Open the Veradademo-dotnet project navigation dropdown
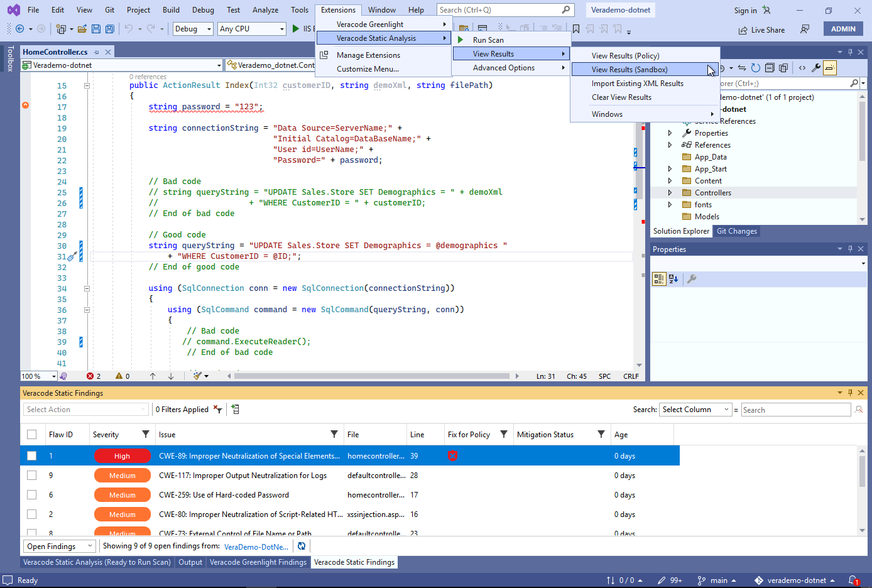 [x=122, y=65]
